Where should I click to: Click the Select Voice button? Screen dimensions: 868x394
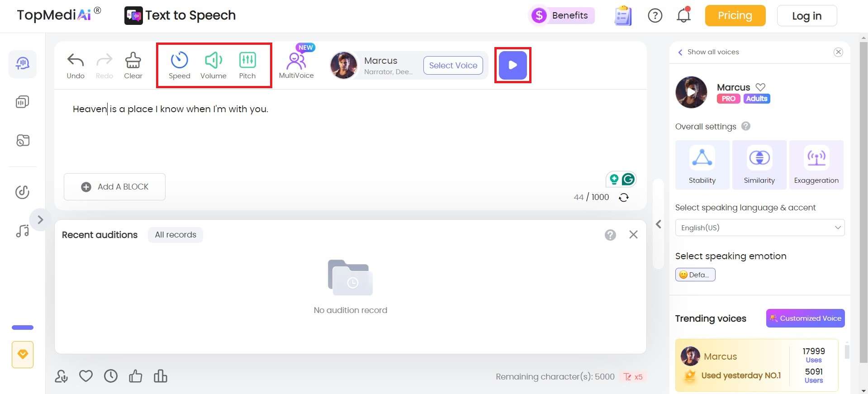click(453, 66)
